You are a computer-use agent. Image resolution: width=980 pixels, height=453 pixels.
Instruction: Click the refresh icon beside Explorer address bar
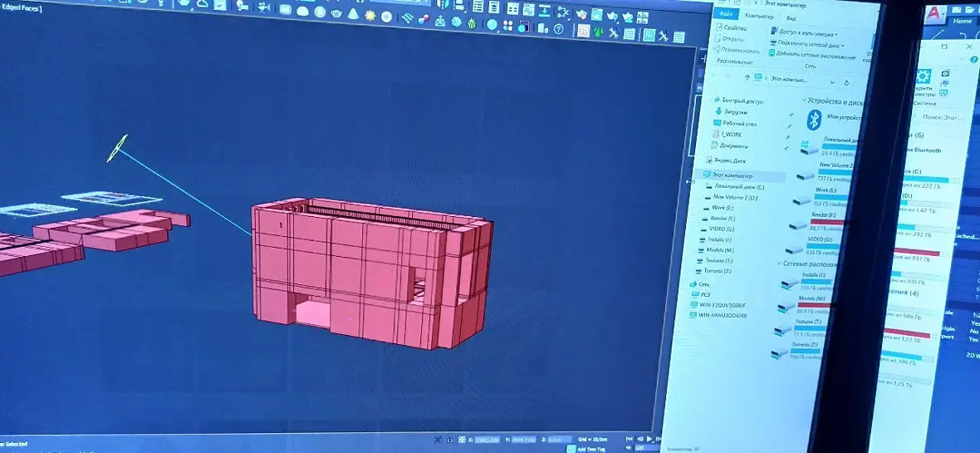(846, 82)
